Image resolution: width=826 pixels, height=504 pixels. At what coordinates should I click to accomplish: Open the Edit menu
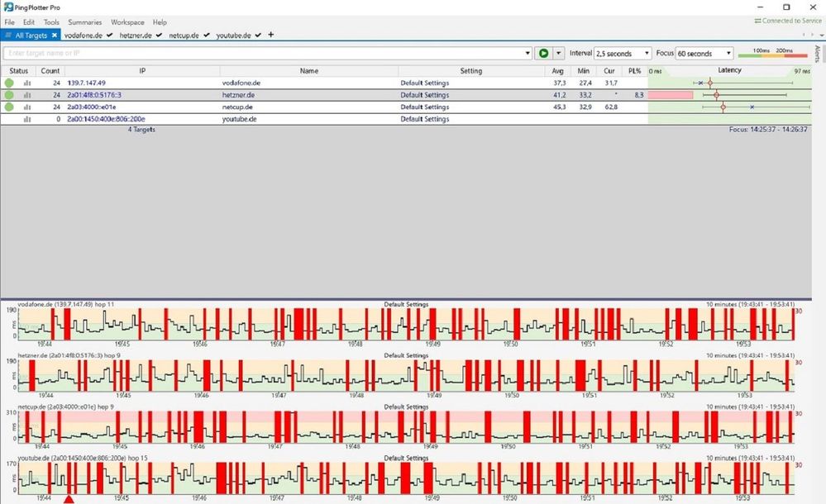[28, 22]
